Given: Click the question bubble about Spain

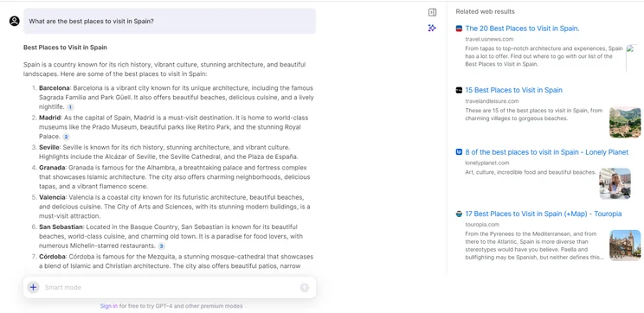Looking at the screenshot, I should (x=170, y=22).
